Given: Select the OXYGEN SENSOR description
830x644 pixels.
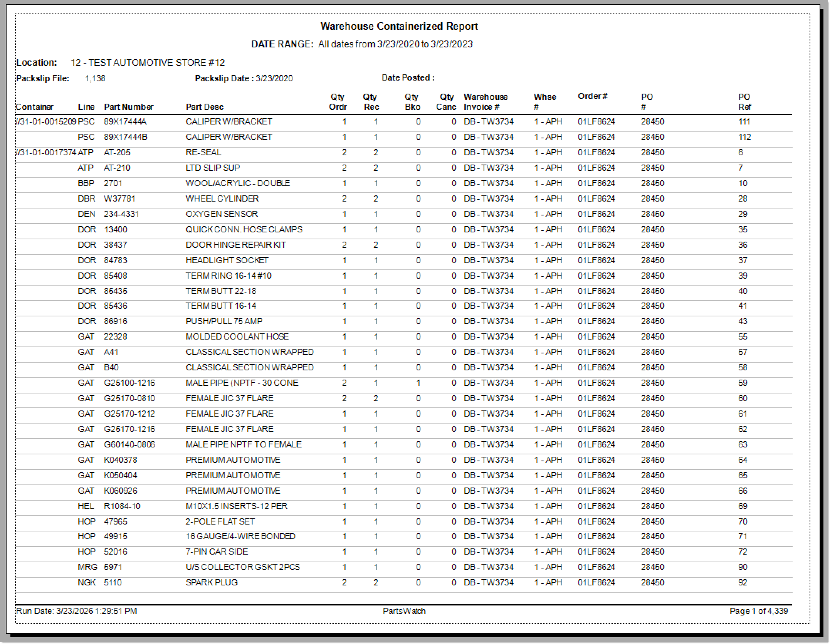Looking at the screenshot, I should (x=222, y=214).
